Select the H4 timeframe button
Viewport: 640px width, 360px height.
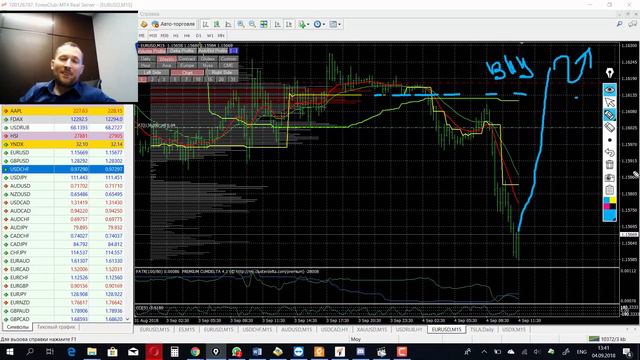(x=187, y=36)
